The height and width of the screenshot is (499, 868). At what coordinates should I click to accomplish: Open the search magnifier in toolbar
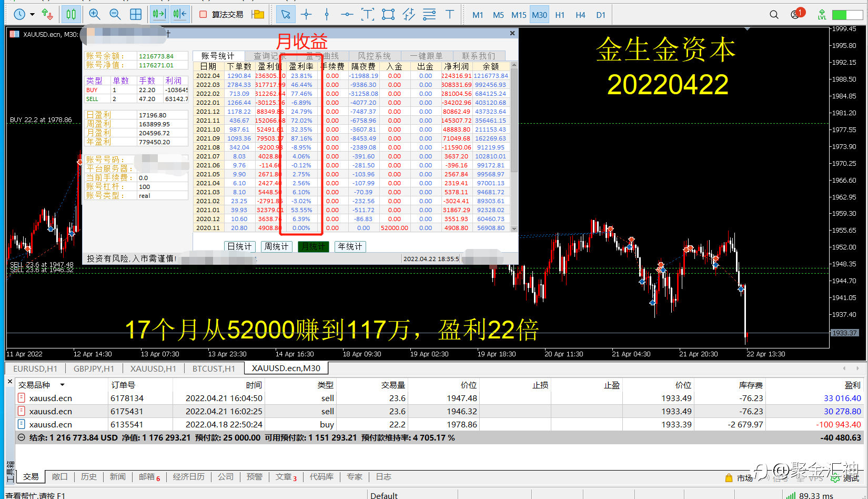pyautogui.click(x=774, y=15)
